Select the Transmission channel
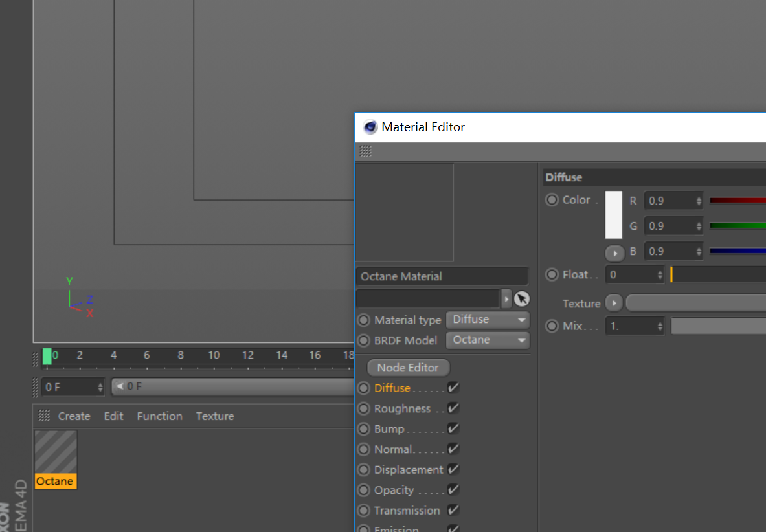Viewport: 766px width, 532px height. [x=407, y=511]
